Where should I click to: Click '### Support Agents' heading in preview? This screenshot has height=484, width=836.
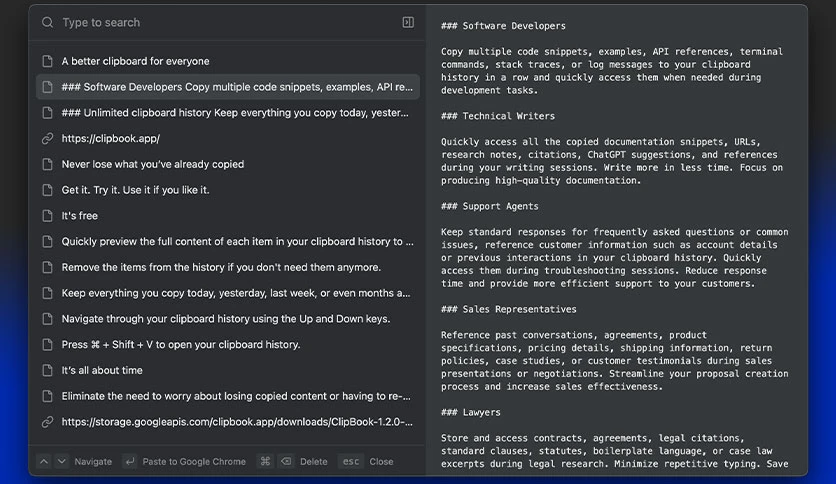click(489, 206)
